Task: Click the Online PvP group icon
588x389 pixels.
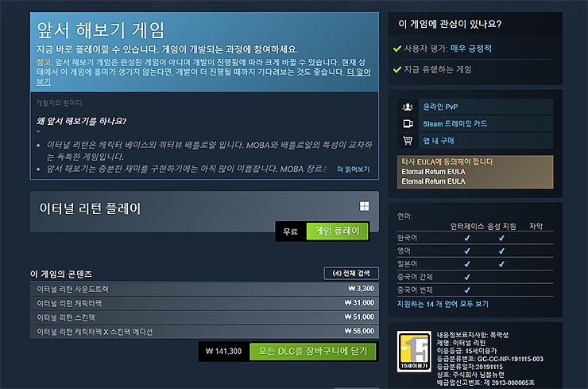Action: 408,107
